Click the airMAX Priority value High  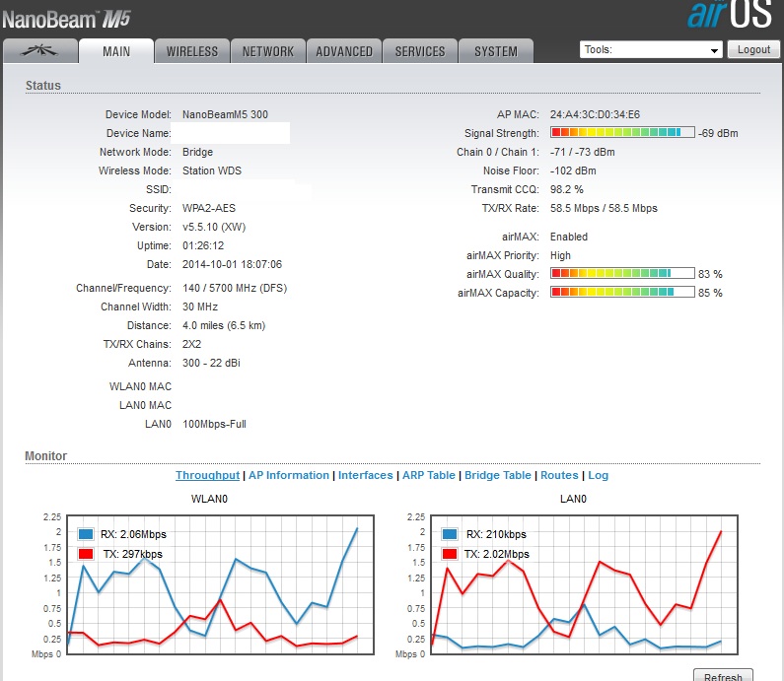[x=560, y=256]
